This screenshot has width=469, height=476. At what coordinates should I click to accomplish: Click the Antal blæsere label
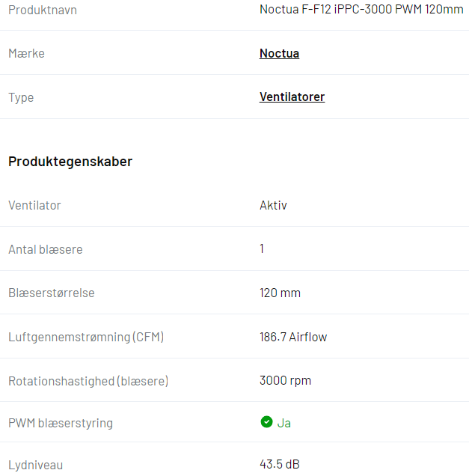45,249
